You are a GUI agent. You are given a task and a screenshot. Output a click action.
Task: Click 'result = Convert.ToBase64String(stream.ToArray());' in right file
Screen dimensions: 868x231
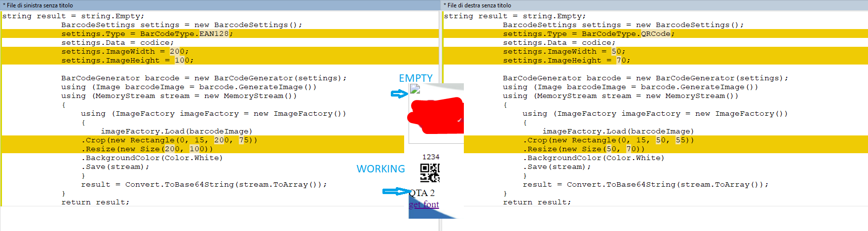tap(645, 184)
